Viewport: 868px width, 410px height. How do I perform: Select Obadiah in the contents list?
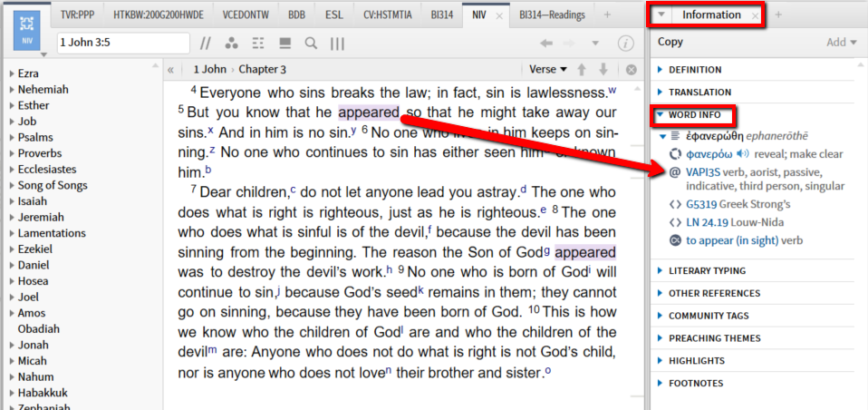pyautogui.click(x=39, y=328)
